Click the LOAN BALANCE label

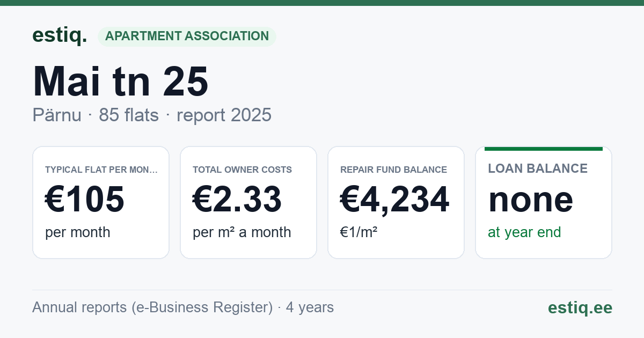coord(538,168)
